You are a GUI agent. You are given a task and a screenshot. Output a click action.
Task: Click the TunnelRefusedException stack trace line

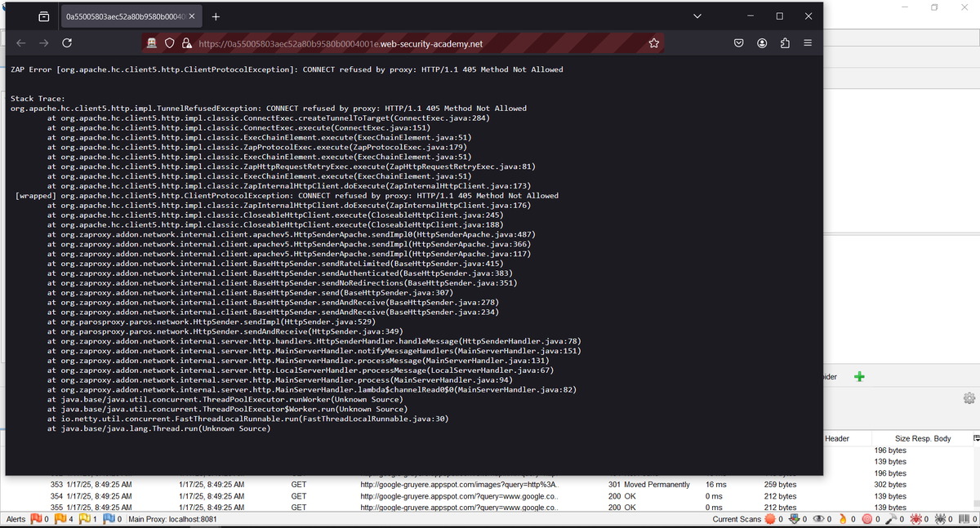click(269, 108)
